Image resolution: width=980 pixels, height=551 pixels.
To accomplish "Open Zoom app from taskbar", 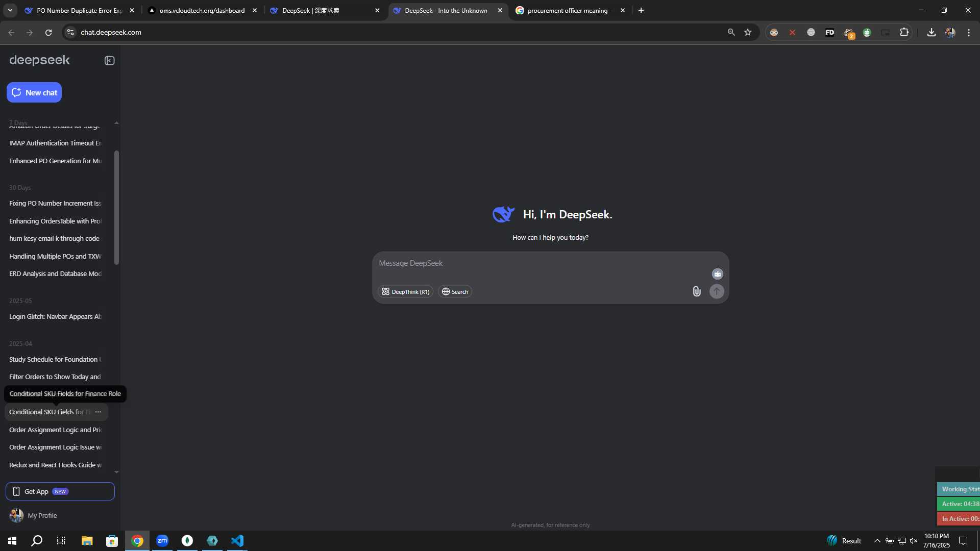I will [162, 541].
